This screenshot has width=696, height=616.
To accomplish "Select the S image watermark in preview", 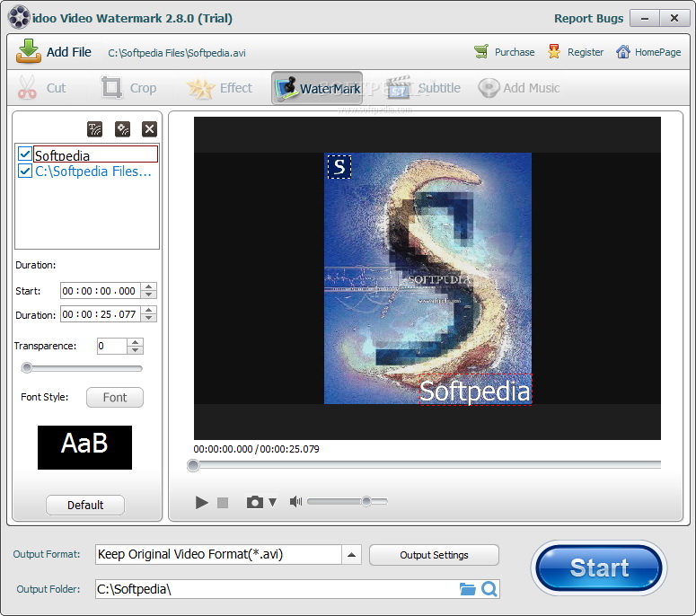I will pos(339,167).
